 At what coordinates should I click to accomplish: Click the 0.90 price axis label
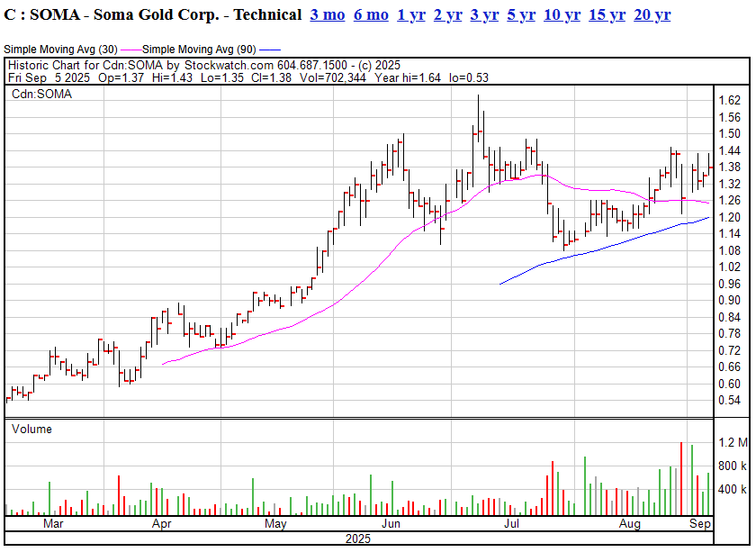[730, 300]
